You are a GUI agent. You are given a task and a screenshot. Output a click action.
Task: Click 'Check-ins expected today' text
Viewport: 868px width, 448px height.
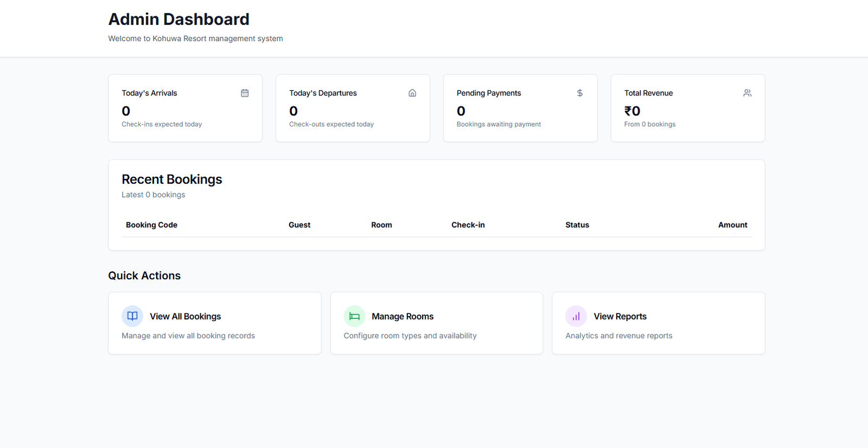[x=162, y=124]
